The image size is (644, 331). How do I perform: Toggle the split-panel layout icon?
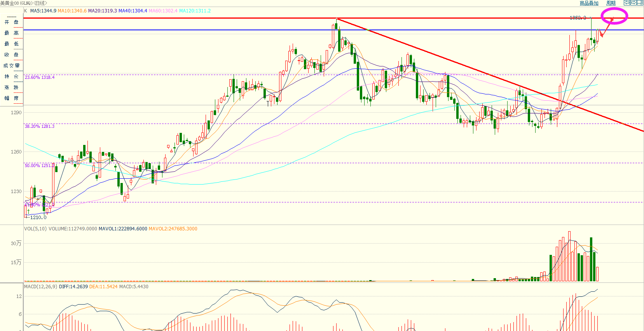coord(640,3)
